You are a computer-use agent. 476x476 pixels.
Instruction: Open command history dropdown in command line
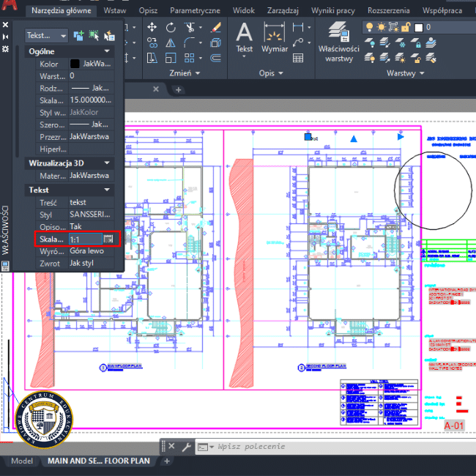(212, 447)
